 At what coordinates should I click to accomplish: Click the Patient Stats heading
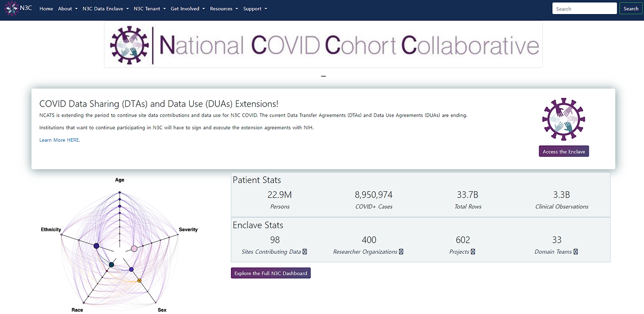pos(257,180)
